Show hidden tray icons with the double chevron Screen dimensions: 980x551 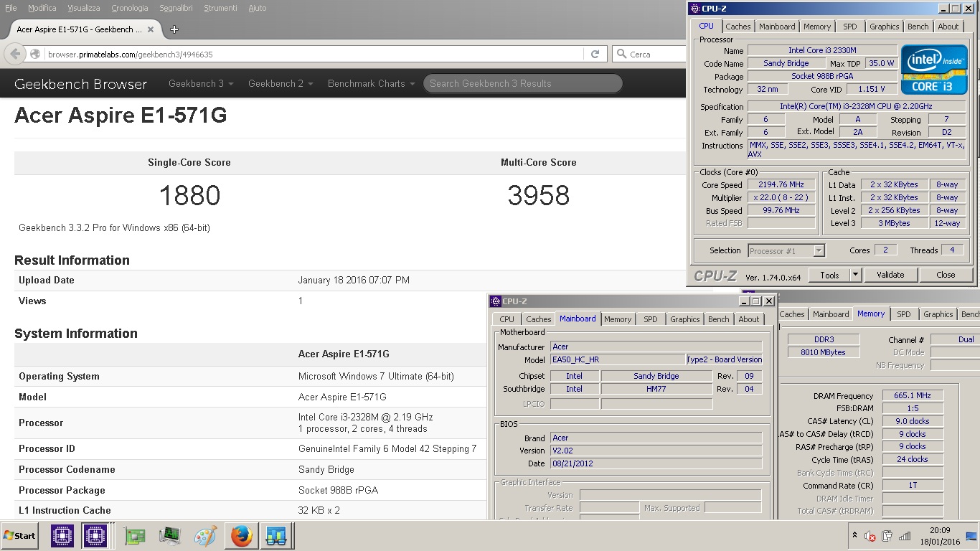(x=854, y=535)
